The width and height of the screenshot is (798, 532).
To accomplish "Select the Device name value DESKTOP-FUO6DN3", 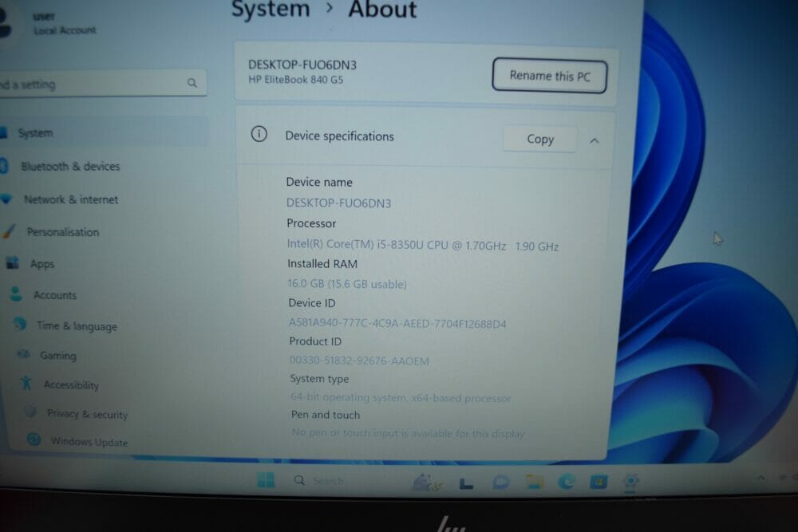I will (338, 203).
